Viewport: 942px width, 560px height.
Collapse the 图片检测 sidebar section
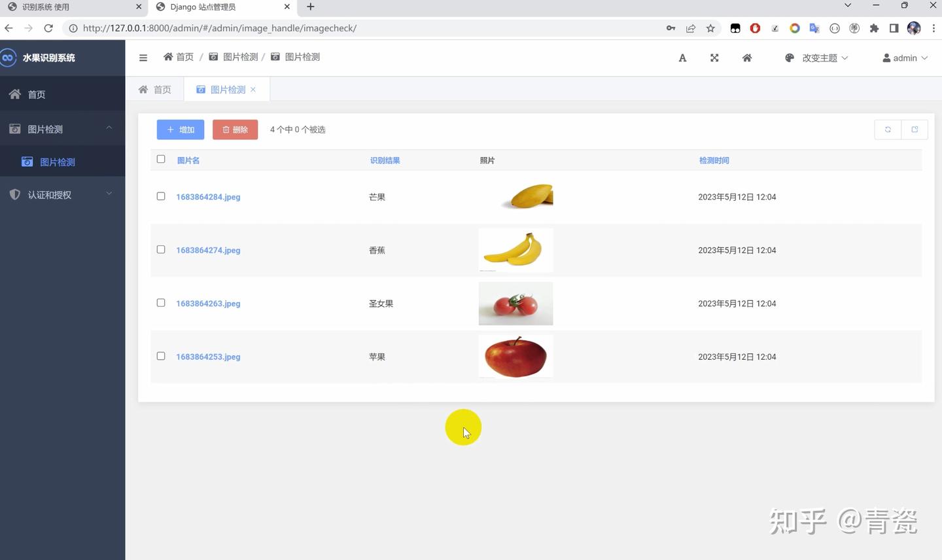(x=109, y=128)
